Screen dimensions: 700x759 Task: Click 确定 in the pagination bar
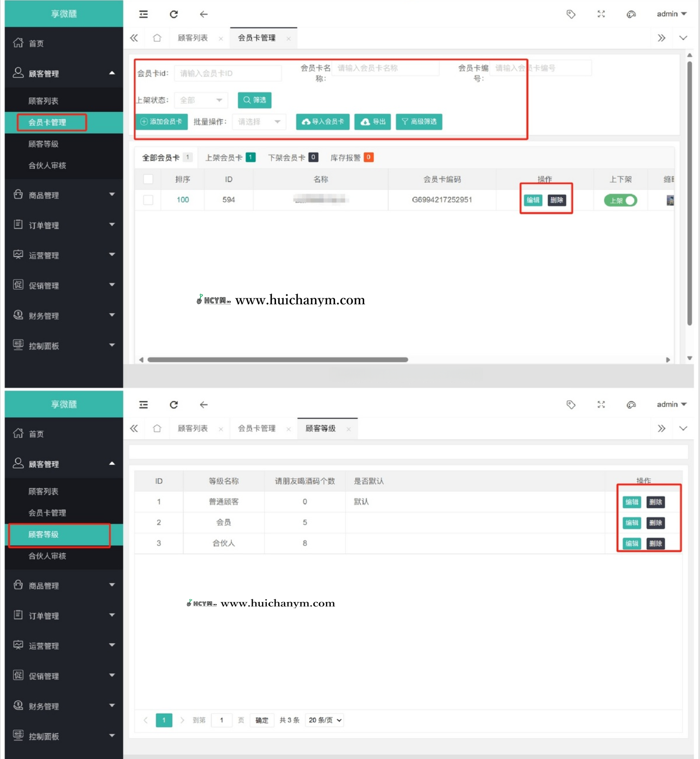[x=261, y=720]
